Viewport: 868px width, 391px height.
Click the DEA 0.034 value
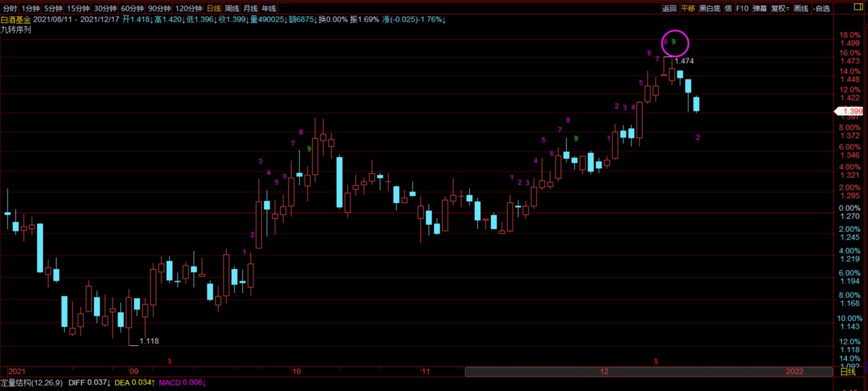point(135,383)
